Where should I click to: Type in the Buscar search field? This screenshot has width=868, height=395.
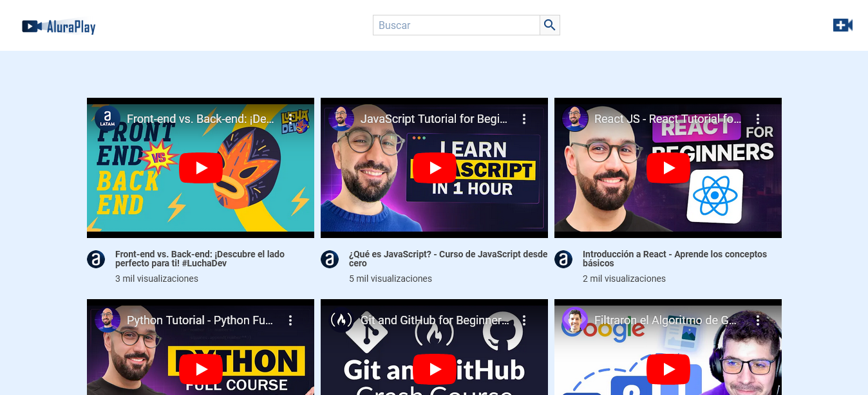(x=456, y=25)
